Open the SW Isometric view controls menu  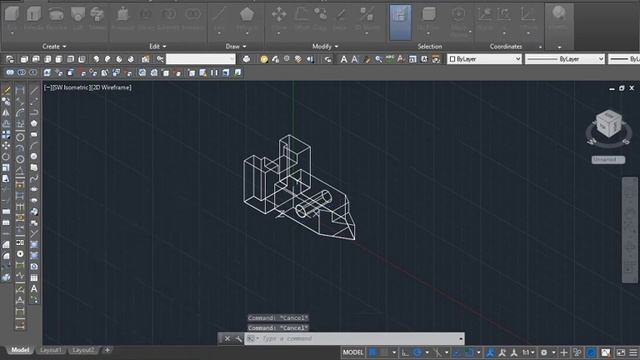click(x=71, y=88)
